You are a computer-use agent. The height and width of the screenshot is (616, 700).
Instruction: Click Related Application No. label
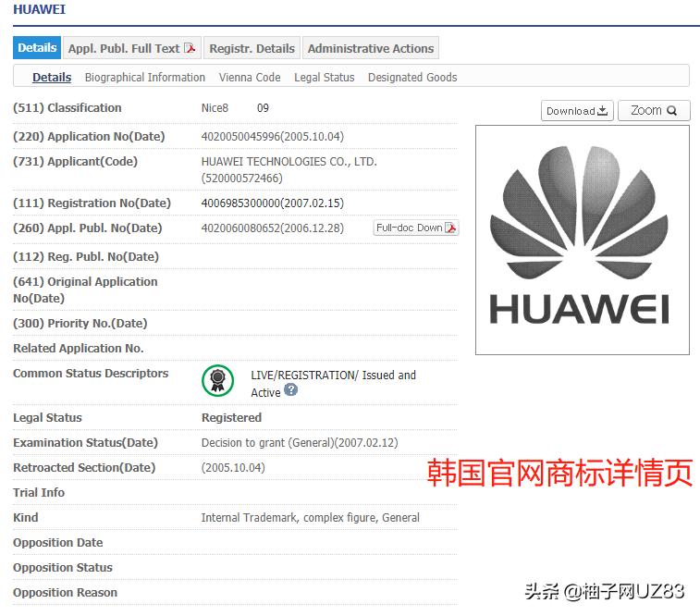point(78,348)
